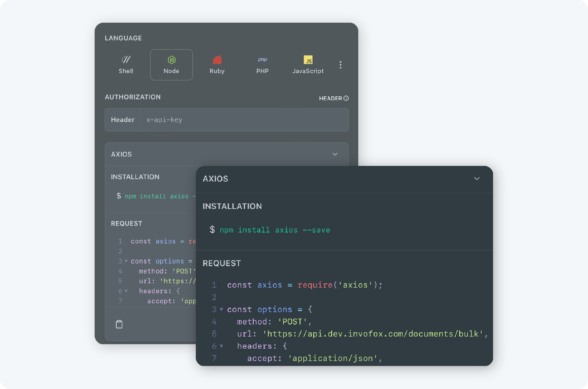Select the JavaScript language icon
The height and width of the screenshot is (389, 588).
[x=308, y=65]
